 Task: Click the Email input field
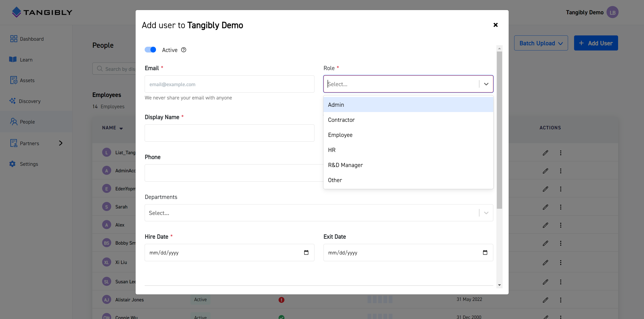coord(229,84)
